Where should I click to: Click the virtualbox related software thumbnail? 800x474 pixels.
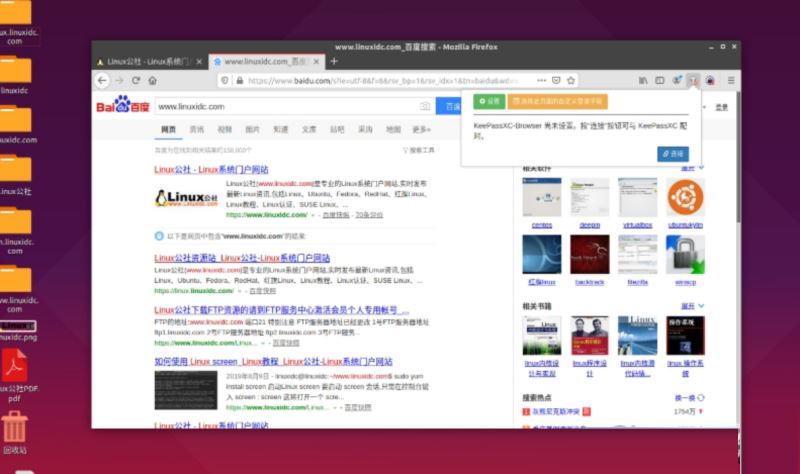[638, 197]
